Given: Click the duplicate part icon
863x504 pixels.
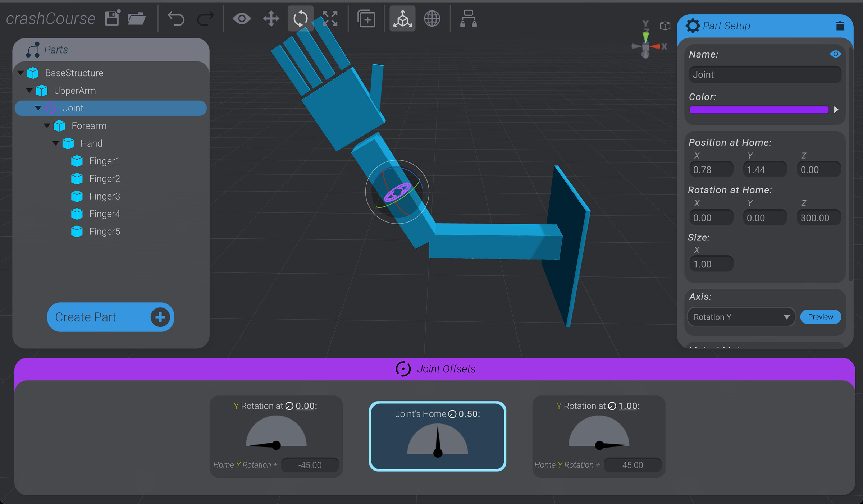Looking at the screenshot, I should point(366,19).
